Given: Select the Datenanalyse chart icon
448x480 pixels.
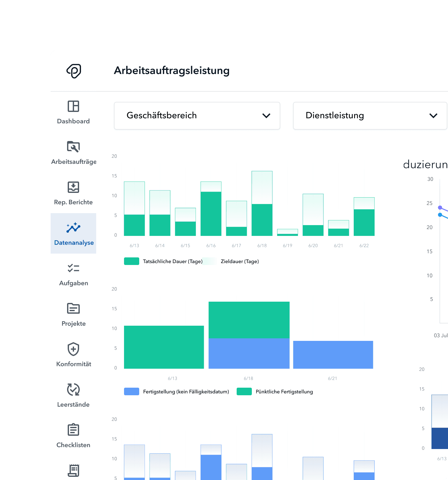Looking at the screenshot, I should click(73, 228).
